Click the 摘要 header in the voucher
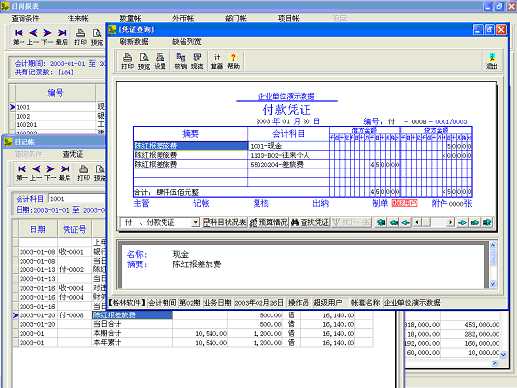The height and width of the screenshot is (388, 517). [x=191, y=134]
